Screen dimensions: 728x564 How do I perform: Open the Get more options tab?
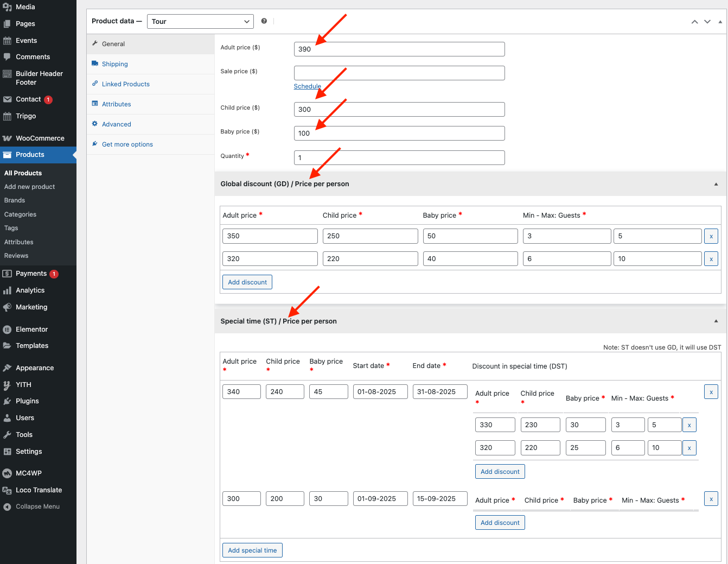click(150, 144)
